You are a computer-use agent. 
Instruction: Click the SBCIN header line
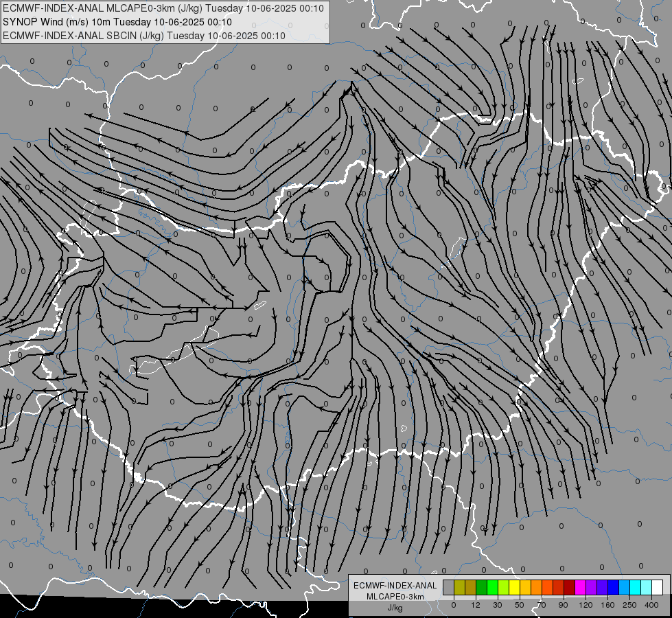click(x=144, y=36)
